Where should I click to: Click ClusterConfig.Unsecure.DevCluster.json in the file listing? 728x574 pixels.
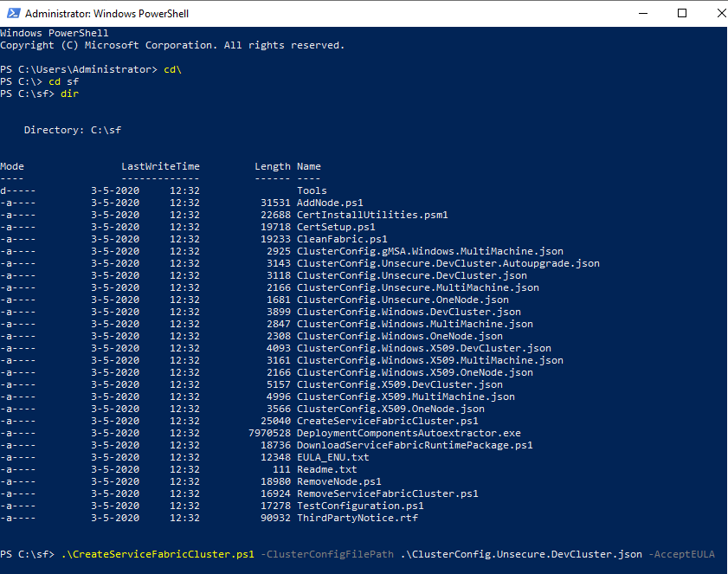tap(412, 275)
